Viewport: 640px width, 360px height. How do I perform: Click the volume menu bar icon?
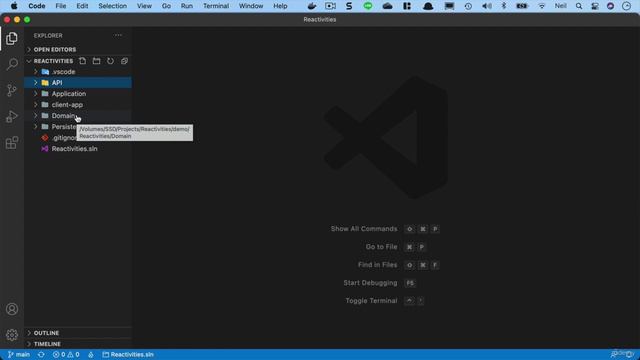[487, 6]
